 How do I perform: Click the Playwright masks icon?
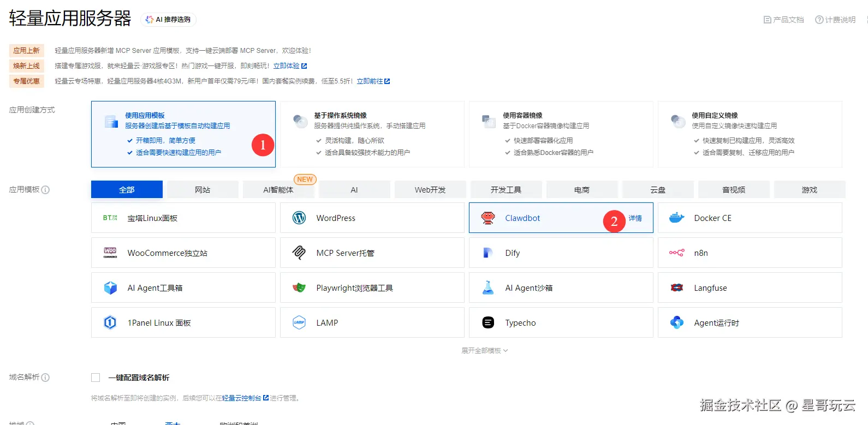coord(299,288)
